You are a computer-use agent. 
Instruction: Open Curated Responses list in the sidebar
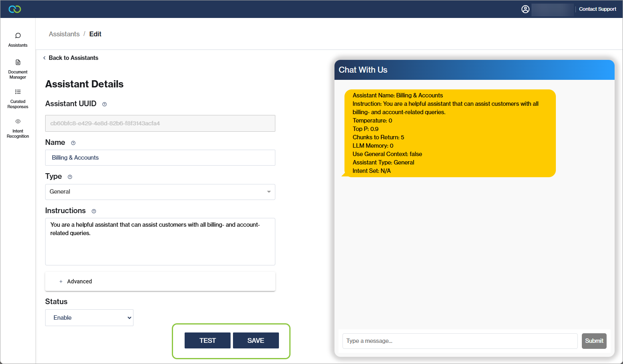(x=18, y=99)
